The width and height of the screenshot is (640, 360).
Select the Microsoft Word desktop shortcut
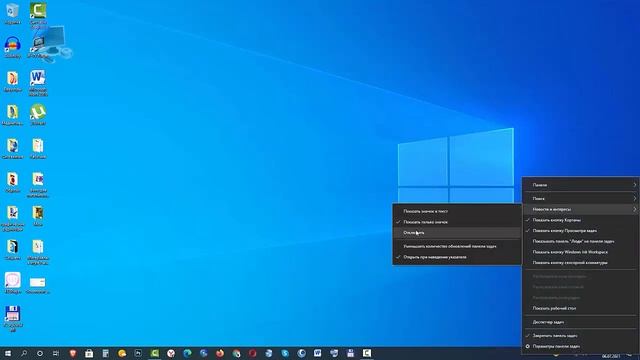pos(38,83)
